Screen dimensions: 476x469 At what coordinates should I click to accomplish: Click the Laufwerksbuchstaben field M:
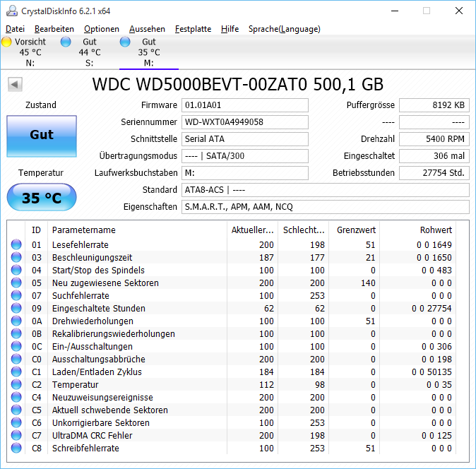245,173
